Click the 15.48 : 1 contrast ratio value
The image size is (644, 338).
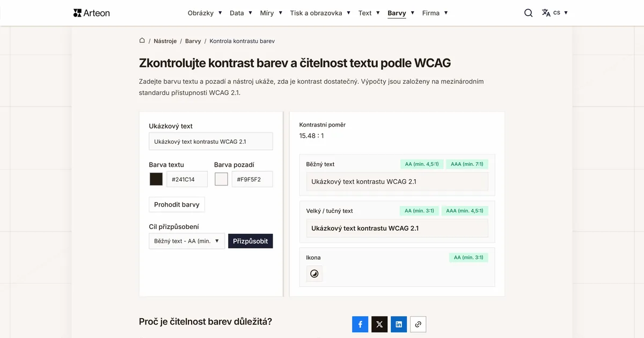click(311, 136)
